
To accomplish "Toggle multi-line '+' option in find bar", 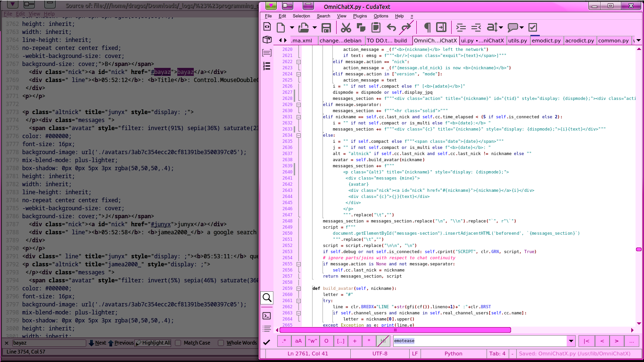I will [355, 341].
